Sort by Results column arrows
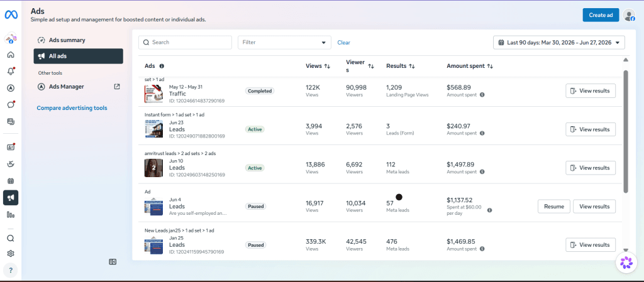 tap(411, 66)
